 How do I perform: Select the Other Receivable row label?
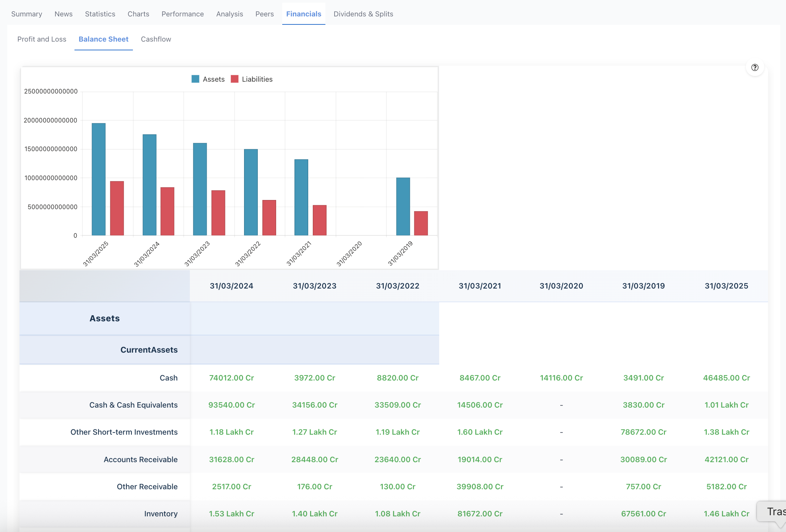coord(147,487)
